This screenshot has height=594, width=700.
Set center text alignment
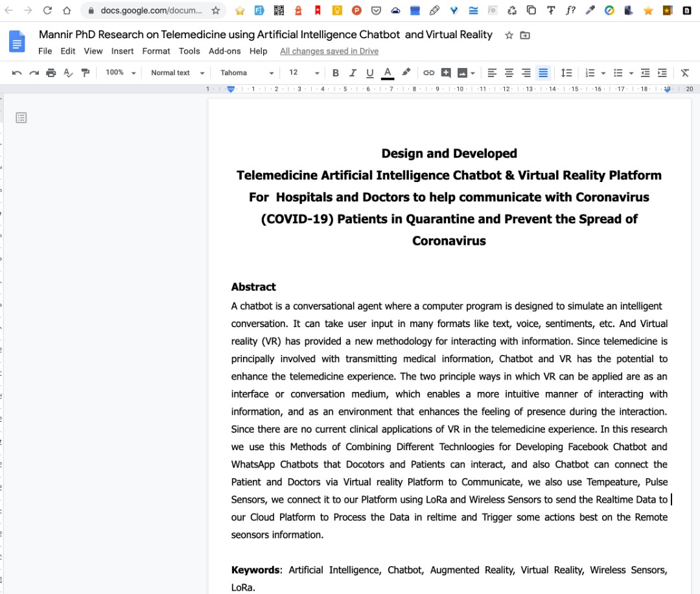509,73
